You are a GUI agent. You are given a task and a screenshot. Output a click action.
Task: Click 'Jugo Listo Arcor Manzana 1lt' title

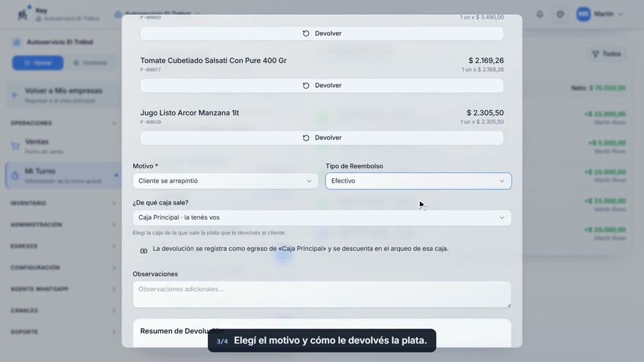point(189,113)
